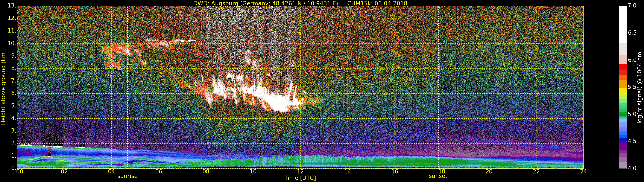This screenshot has height=182, width=644.
Task: Click the dark blue colorbar segment near 4.5
Action: [623, 139]
